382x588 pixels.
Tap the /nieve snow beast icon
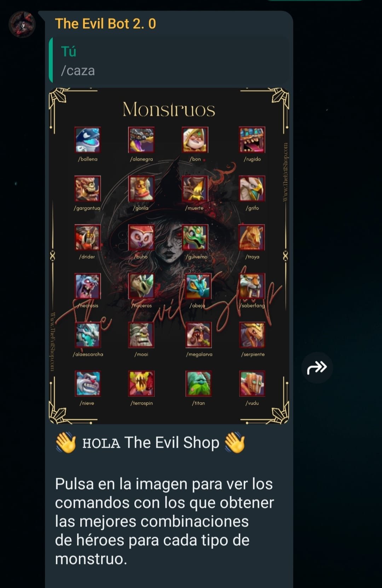[88, 383]
